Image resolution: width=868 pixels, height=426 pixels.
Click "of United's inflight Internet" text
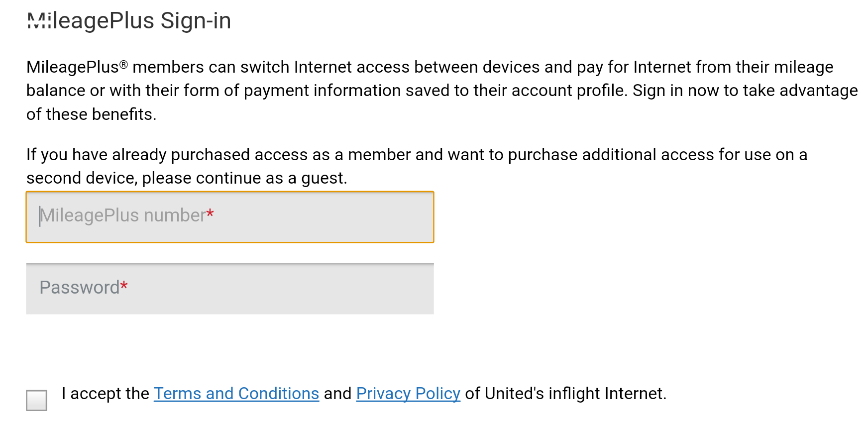pyautogui.click(x=565, y=394)
